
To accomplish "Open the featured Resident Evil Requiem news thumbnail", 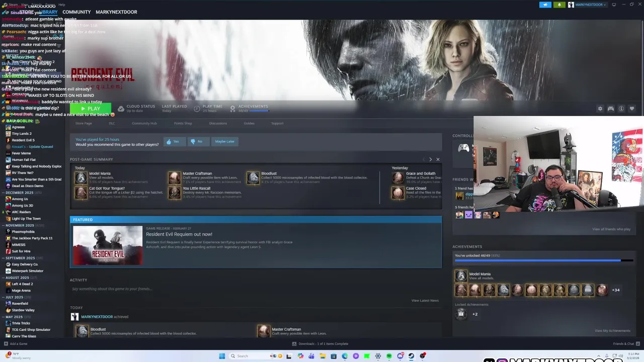I will click(108, 245).
